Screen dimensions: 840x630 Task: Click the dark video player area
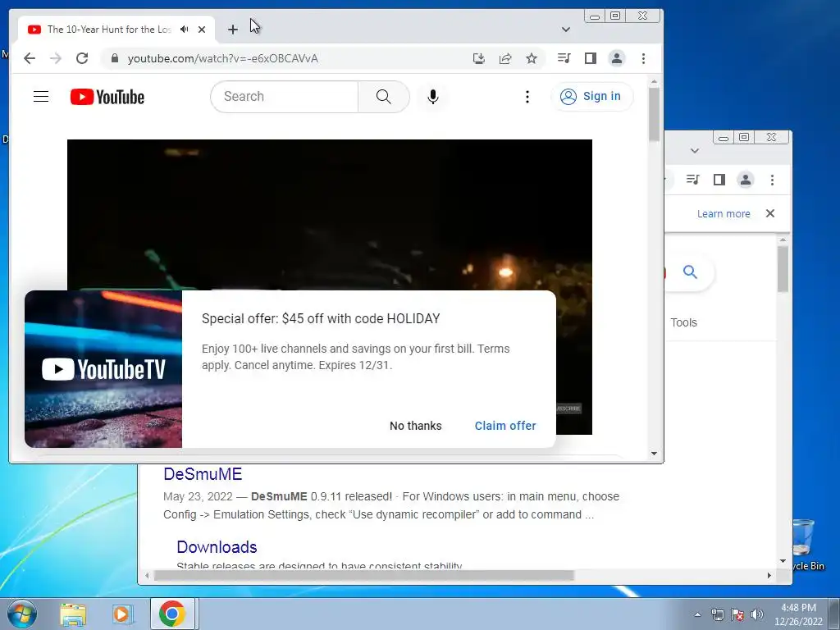(x=330, y=214)
